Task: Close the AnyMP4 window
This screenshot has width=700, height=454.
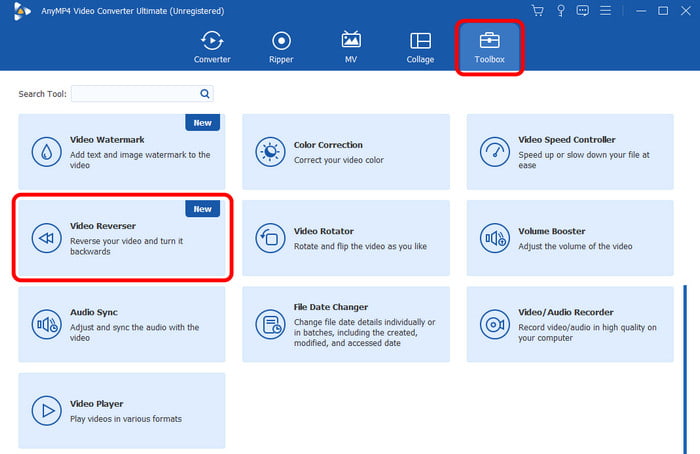Action: coord(686,10)
